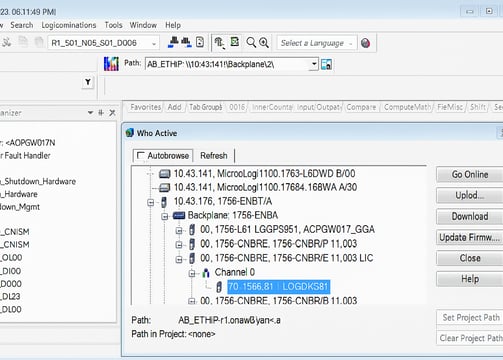Click icon of first MicroLogix 1100 device

point(165,174)
